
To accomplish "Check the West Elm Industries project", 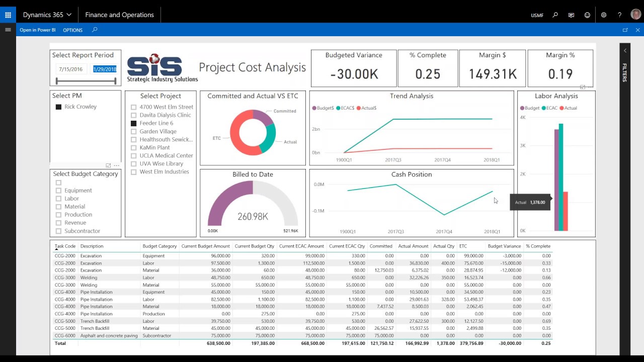I will pos(133,171).
